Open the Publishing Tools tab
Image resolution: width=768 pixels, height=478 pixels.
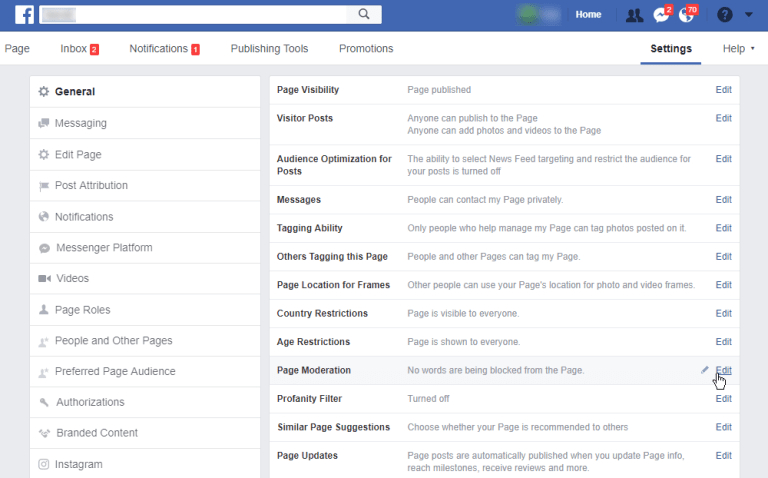(269, 48)
